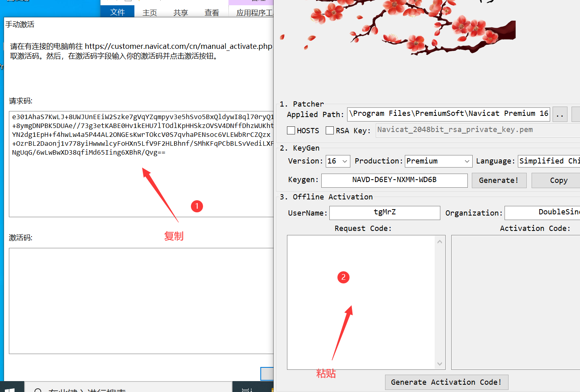Click inside the UserName field containing tgMrZ
The image size is (580, 392).
tap(384, 213)
